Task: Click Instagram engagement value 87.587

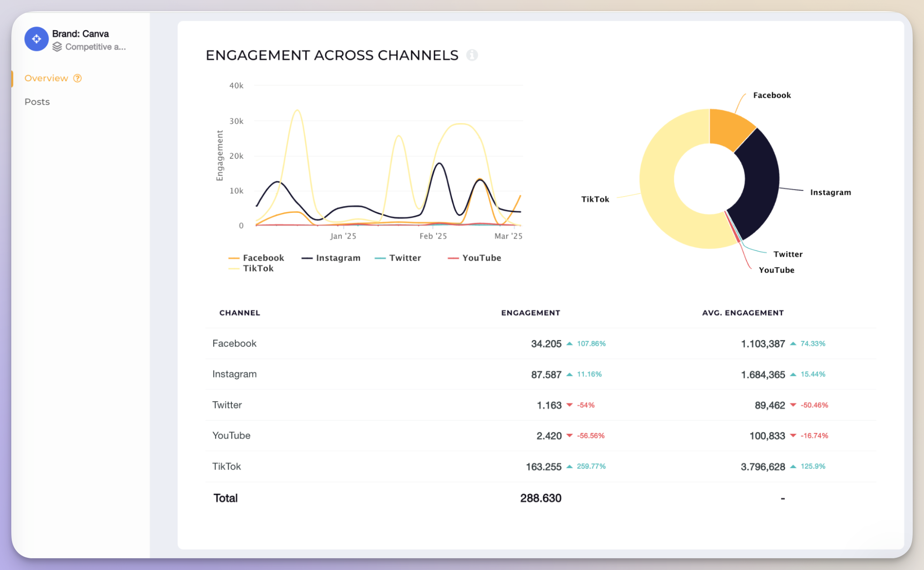Action: point(546,374)
